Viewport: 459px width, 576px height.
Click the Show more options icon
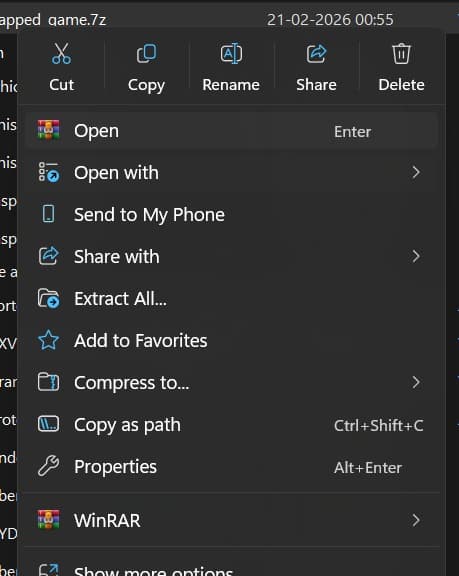coord(48,570)
